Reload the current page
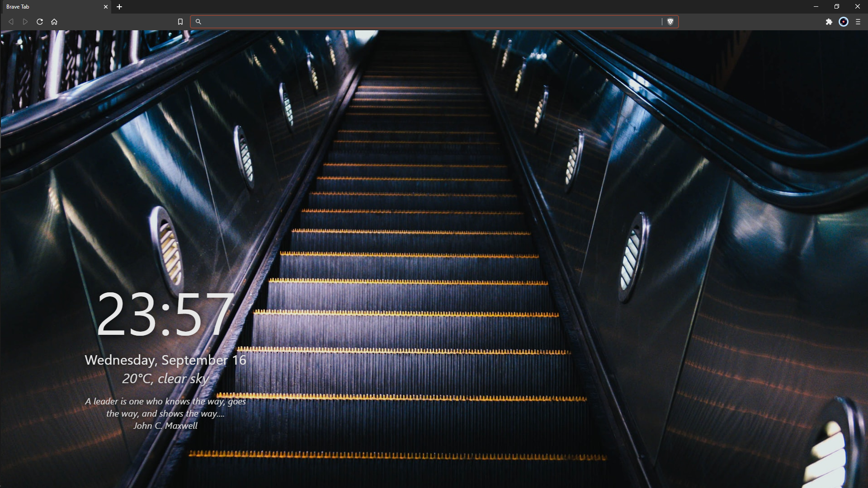The width and height of the screenshot is (868, 488). click(x=40, y=22)
